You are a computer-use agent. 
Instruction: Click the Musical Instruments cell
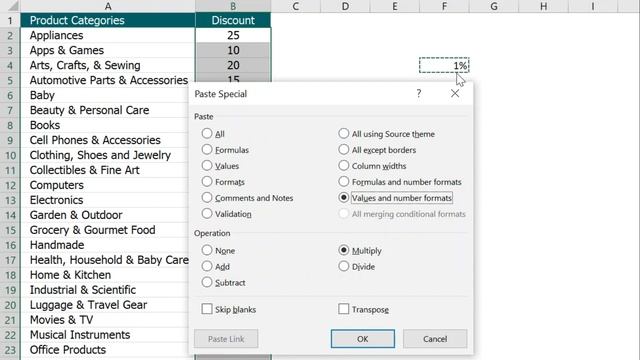[x=105, y=335]
